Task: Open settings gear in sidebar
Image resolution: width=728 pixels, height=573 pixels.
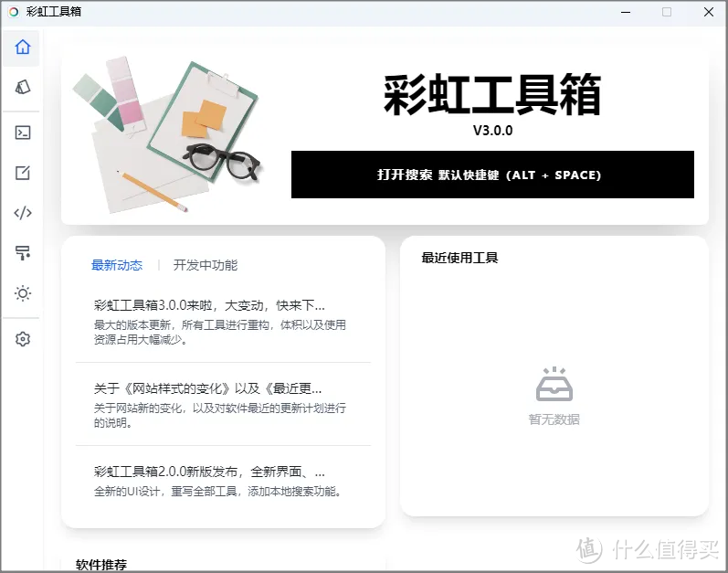Action: point(22,339)
